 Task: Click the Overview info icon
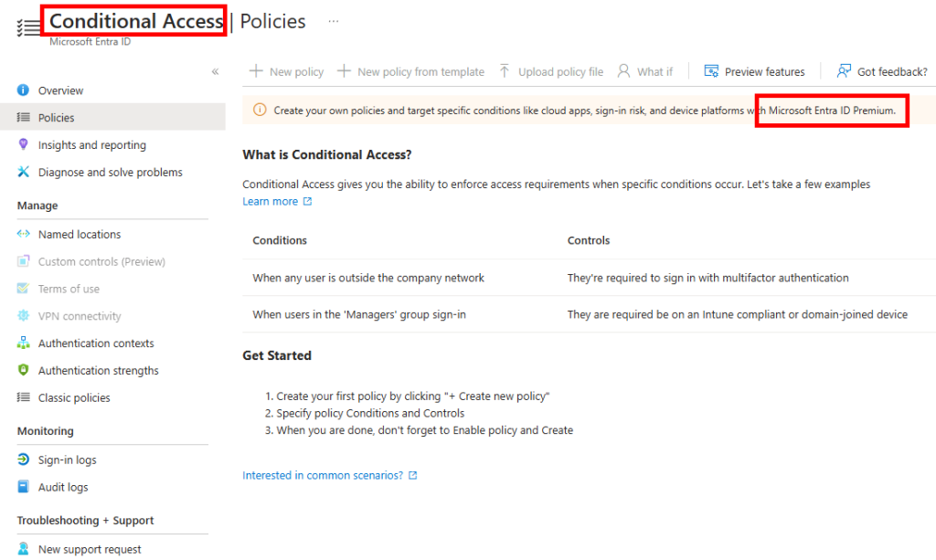[23, 90]
